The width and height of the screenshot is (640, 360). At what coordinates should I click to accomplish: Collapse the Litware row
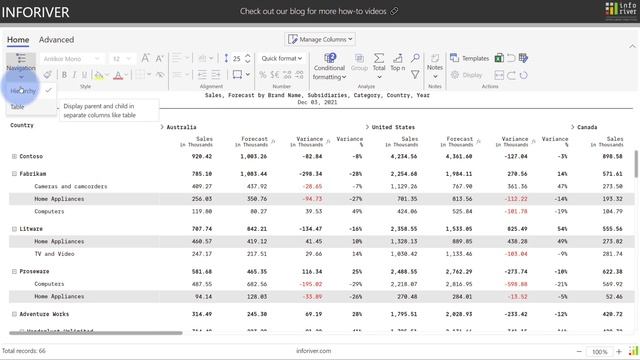click(14, 229)
